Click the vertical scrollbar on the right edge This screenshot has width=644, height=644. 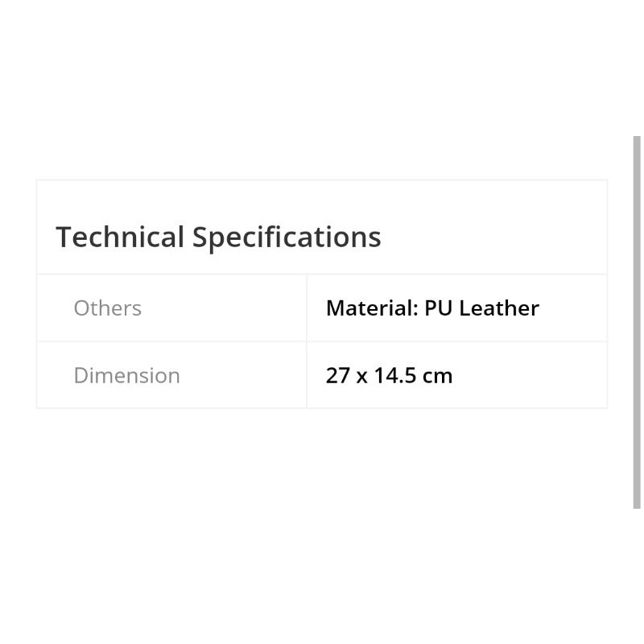click(x=637, y=322)
